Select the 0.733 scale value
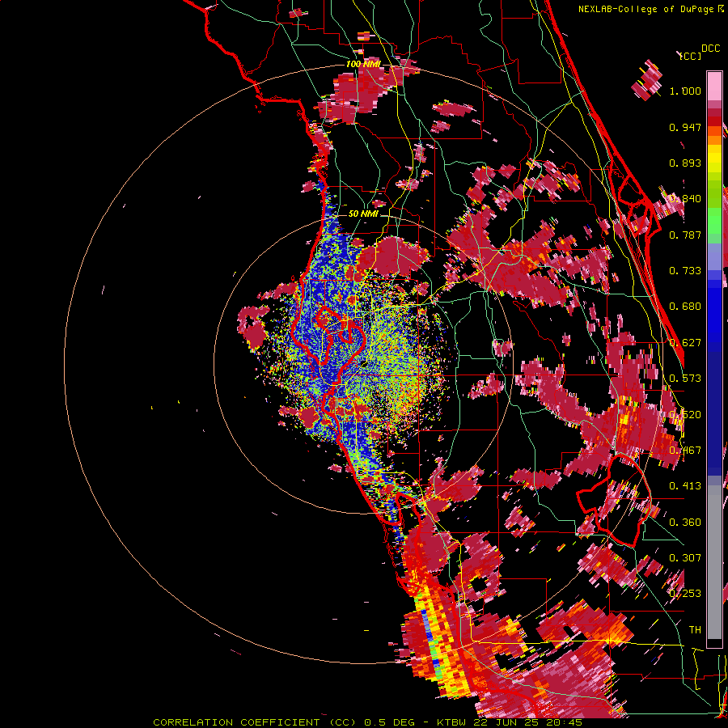 pos(685,271)
